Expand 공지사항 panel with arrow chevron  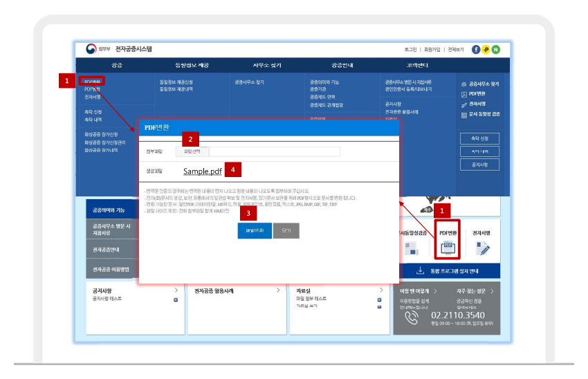tap(176, 291)
